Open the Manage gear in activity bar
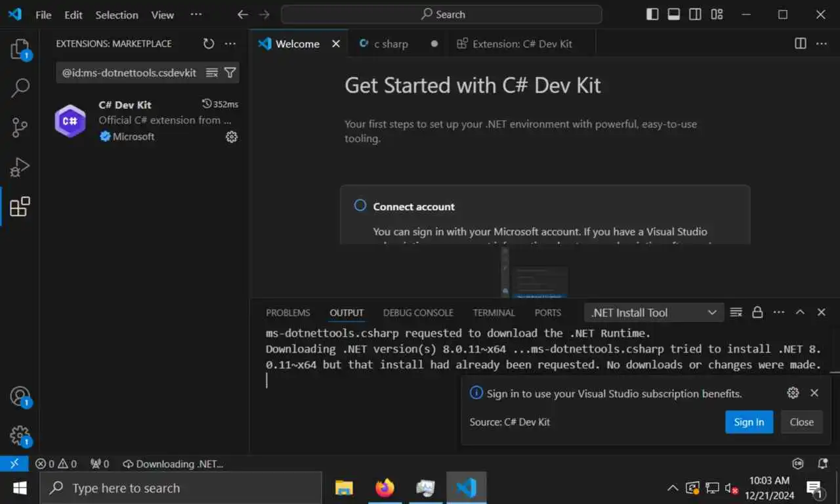 (20, 435)
